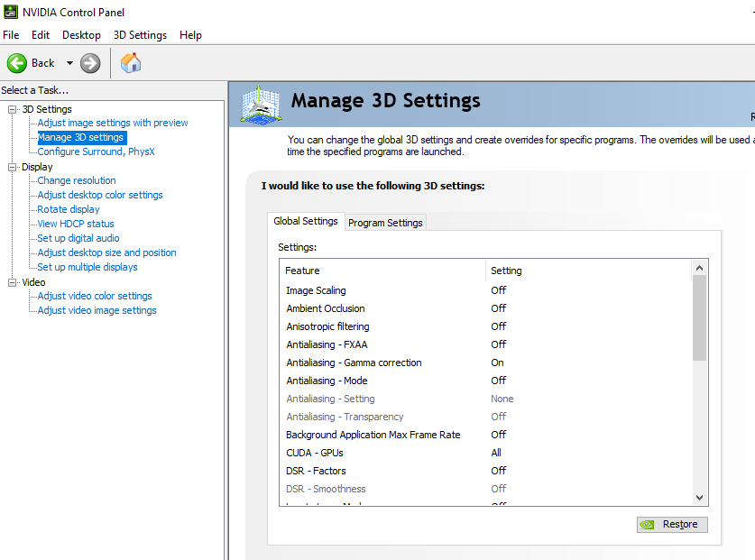The width and height of the screenshot is (755, 560).
Task: Switch to the Global Settings tab
Action: pyautogui.click(x=306, y=221)
